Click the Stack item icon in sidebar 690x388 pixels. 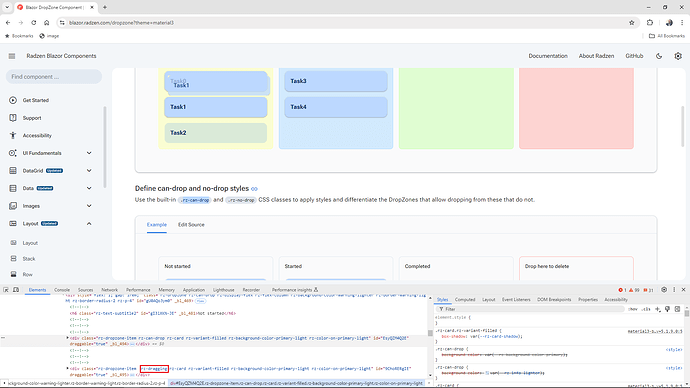13,259
